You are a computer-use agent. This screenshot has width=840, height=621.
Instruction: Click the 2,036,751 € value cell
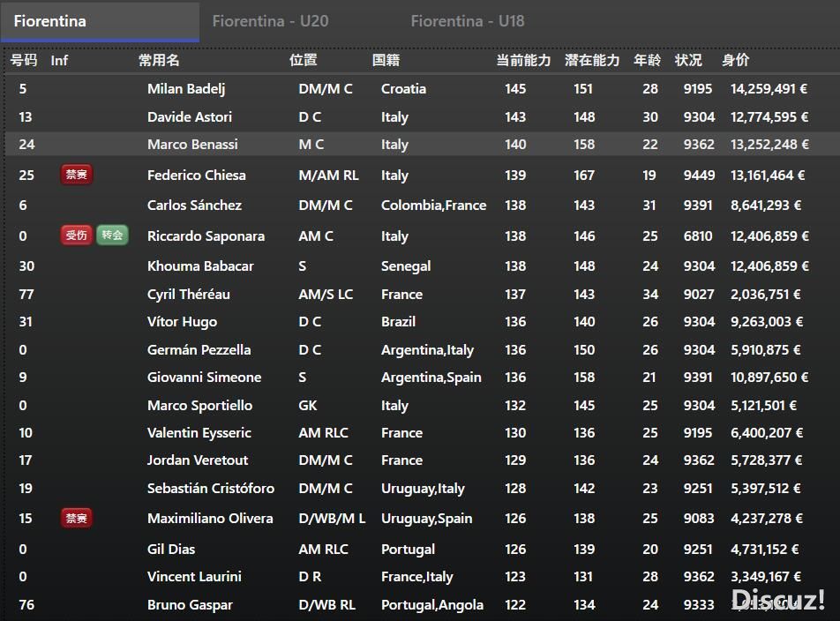[766, 295]
